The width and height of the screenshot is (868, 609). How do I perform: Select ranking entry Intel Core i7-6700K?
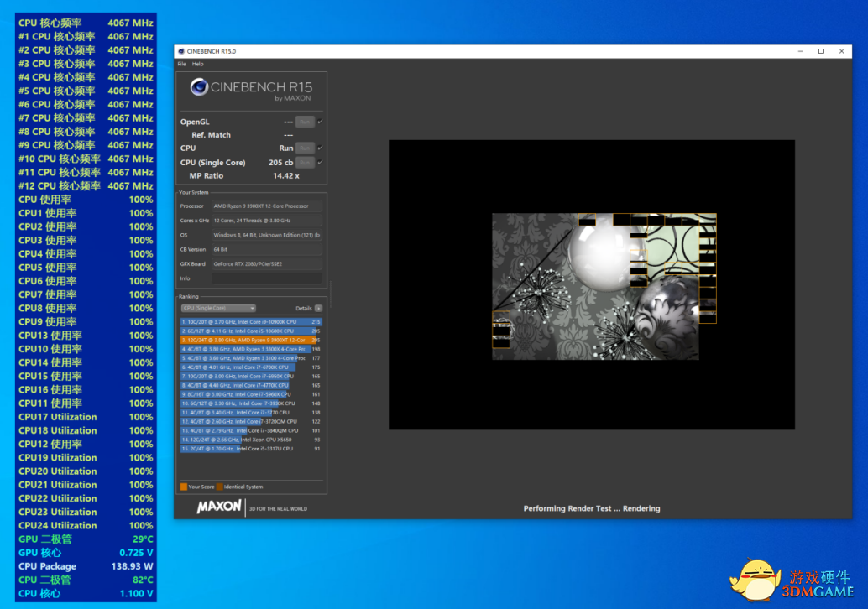251,367
